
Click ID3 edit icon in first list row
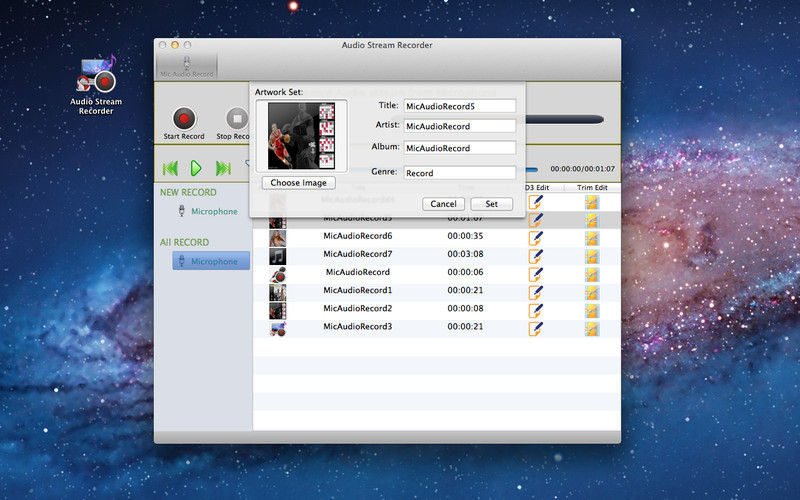535,202
